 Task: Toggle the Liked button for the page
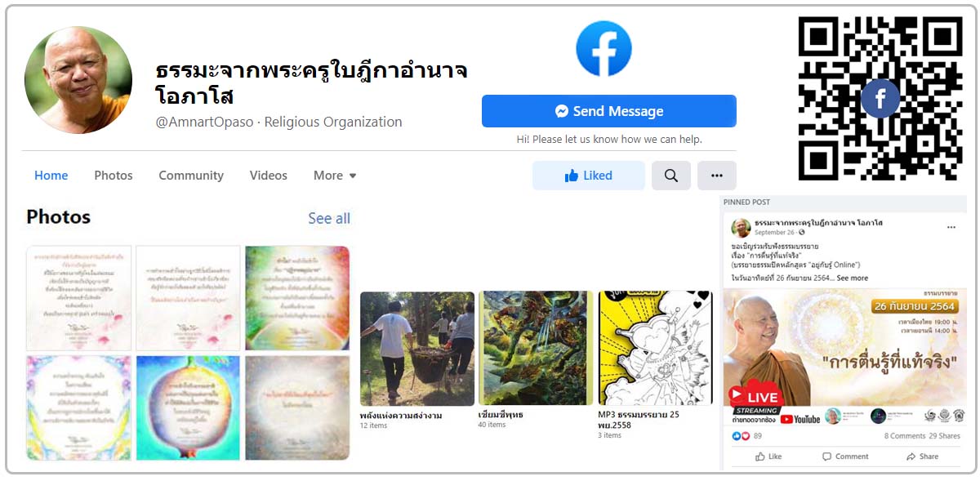589,176
